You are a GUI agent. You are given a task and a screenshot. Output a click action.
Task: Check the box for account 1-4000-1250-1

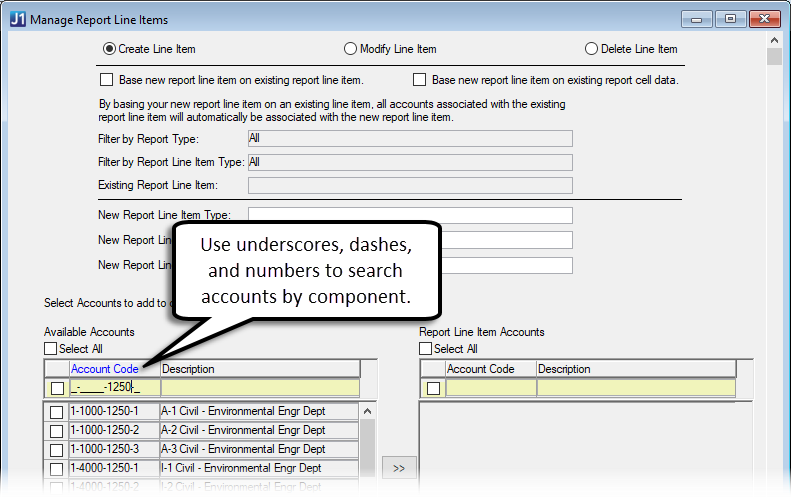click(x=56, y=468)
